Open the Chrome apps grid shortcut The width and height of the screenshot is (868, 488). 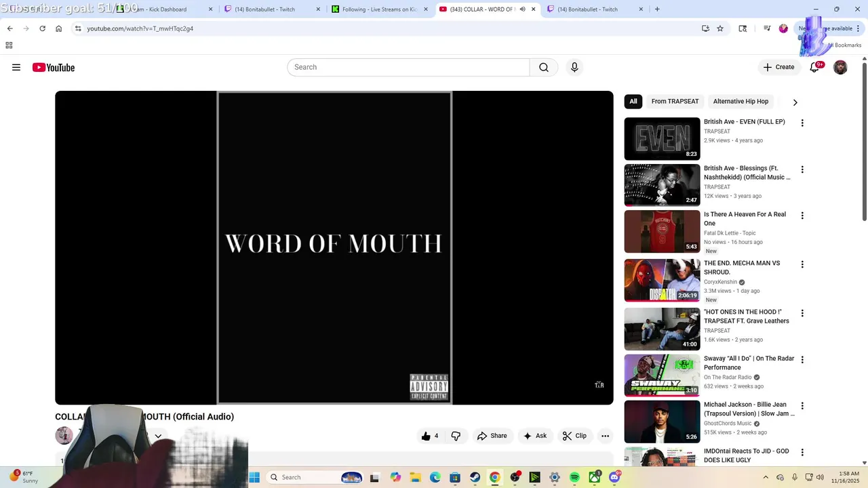tap(9, 45)
